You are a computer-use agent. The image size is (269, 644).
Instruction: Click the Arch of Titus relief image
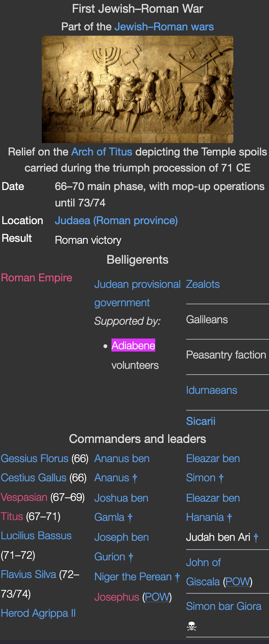(x=137, y=89)
